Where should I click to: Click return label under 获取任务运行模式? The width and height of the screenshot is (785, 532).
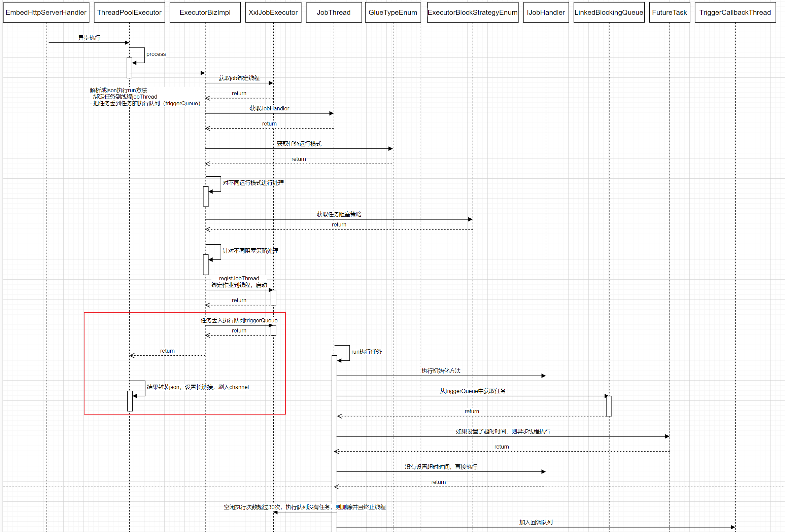click(x=299, y=159)
